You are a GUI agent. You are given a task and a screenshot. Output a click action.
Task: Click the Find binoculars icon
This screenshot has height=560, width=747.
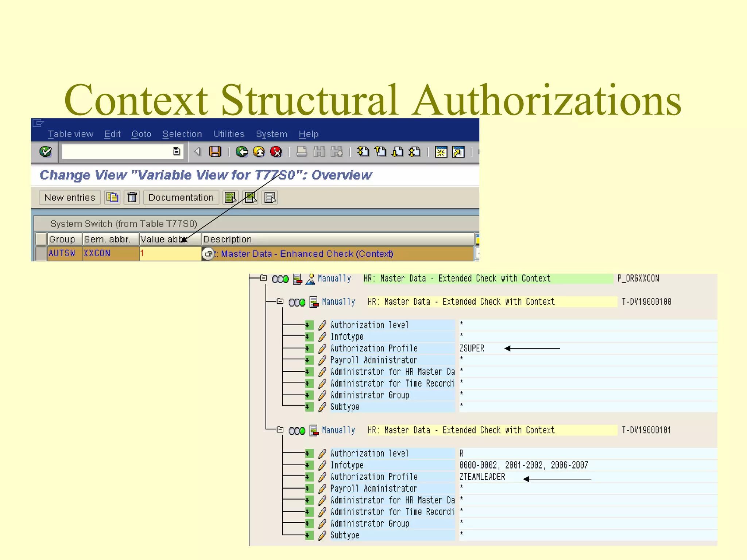[x=319, y=151]
